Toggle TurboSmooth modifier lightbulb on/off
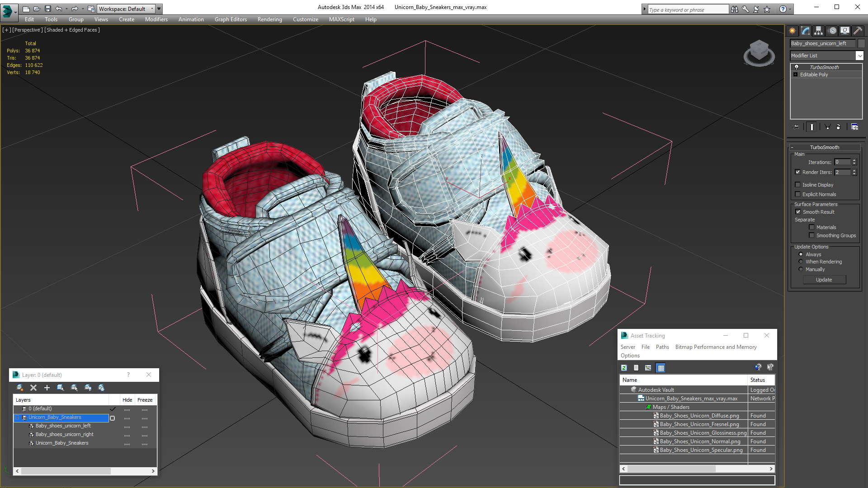868x488 pixels. coord(797,67)
